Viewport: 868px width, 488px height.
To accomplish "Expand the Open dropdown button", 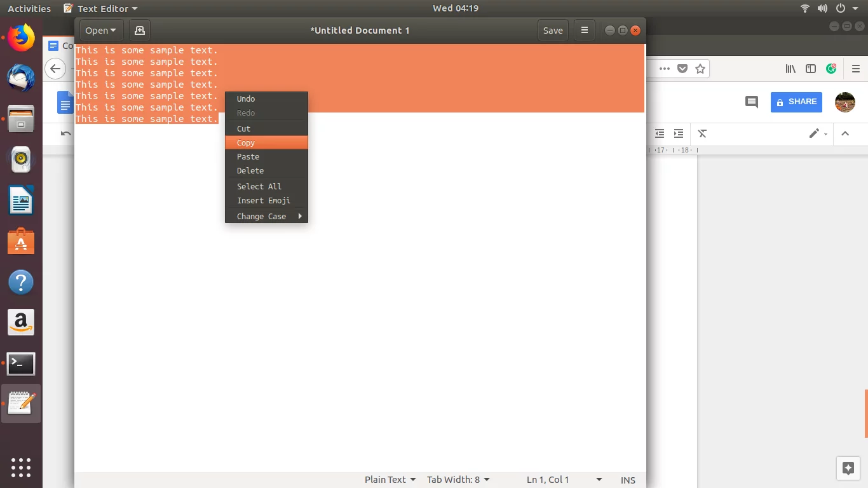I will 100,30.
